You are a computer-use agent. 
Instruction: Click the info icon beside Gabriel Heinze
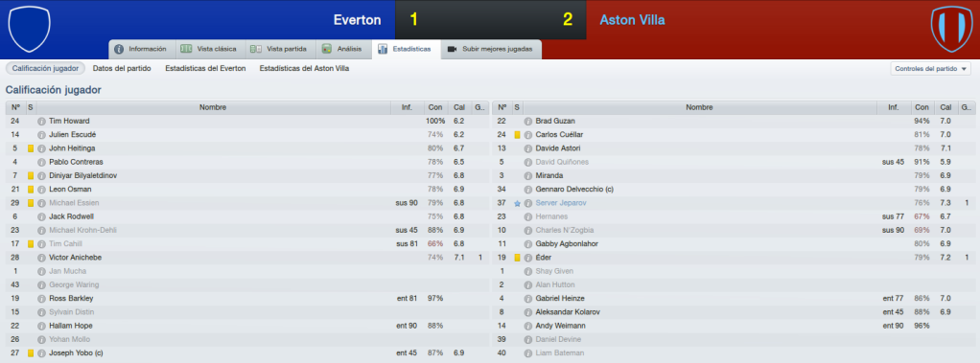528,299
